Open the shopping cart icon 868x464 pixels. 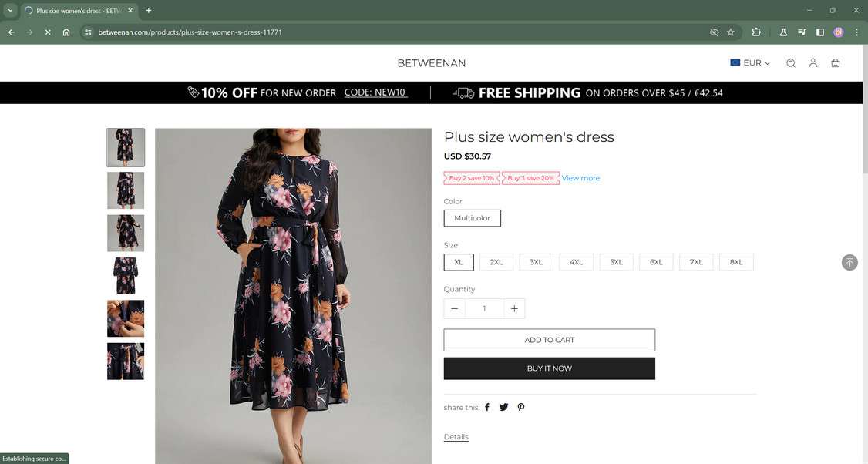click(835, 63)
